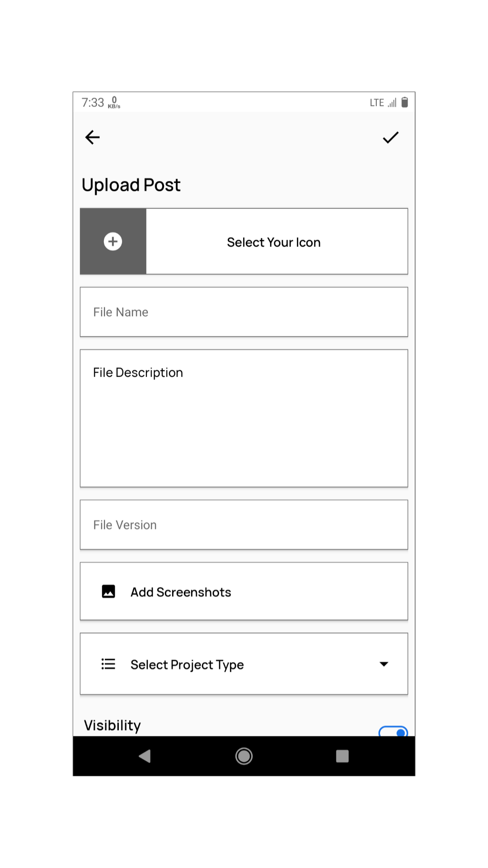488x868 pixels.
Task: Tap the battery icon in the status bar
Action: (x=405, y=103)
